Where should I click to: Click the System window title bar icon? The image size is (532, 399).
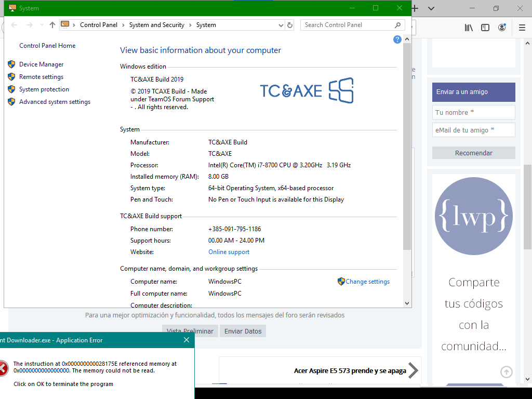pos(12,8)
